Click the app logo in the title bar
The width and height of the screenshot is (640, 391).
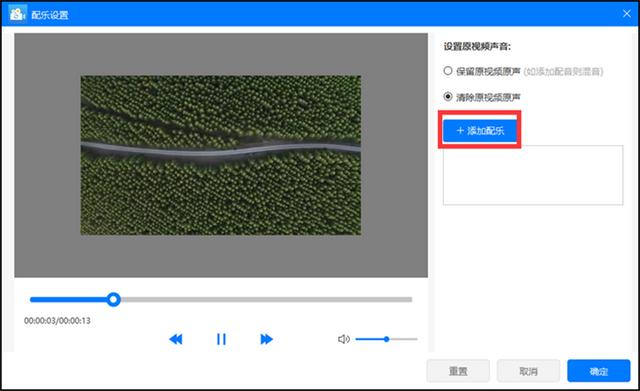(17, 14)
